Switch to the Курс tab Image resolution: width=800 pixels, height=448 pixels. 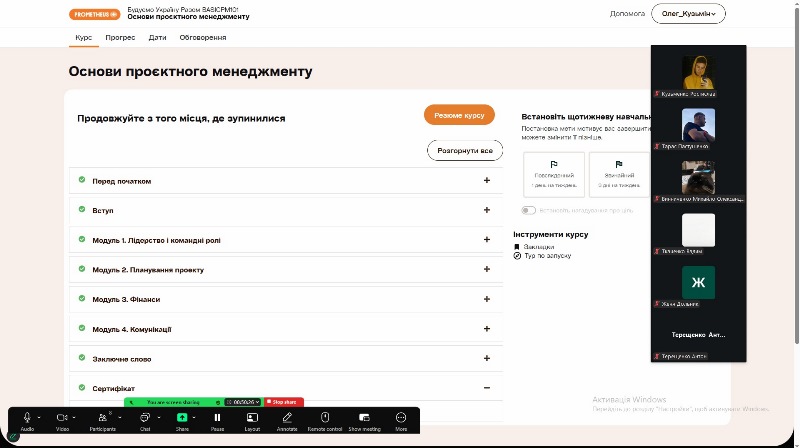84,37
